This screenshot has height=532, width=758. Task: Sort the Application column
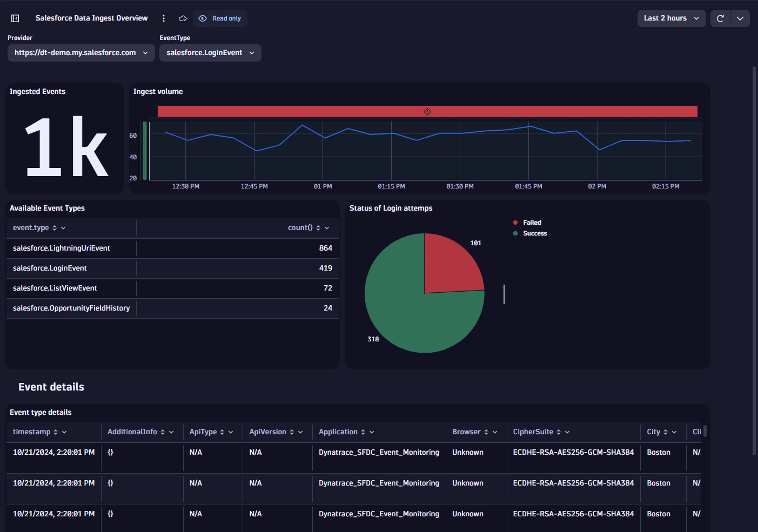(363, 432)
